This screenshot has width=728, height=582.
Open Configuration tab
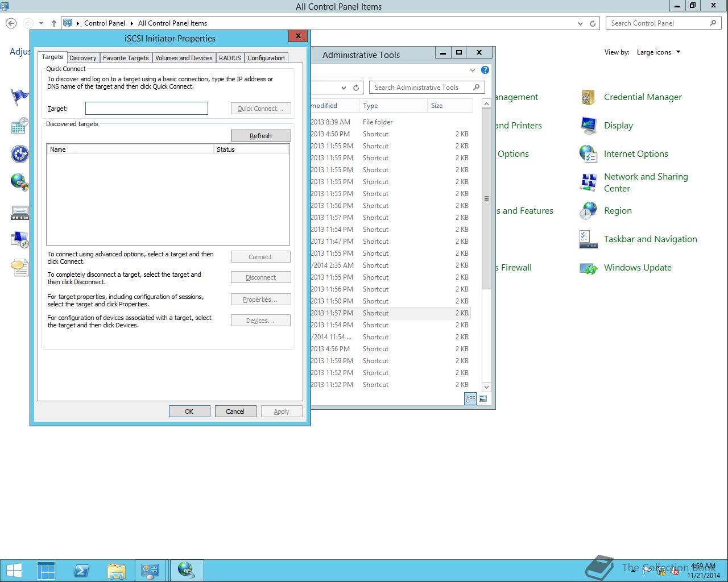click(x=266, y=58)
